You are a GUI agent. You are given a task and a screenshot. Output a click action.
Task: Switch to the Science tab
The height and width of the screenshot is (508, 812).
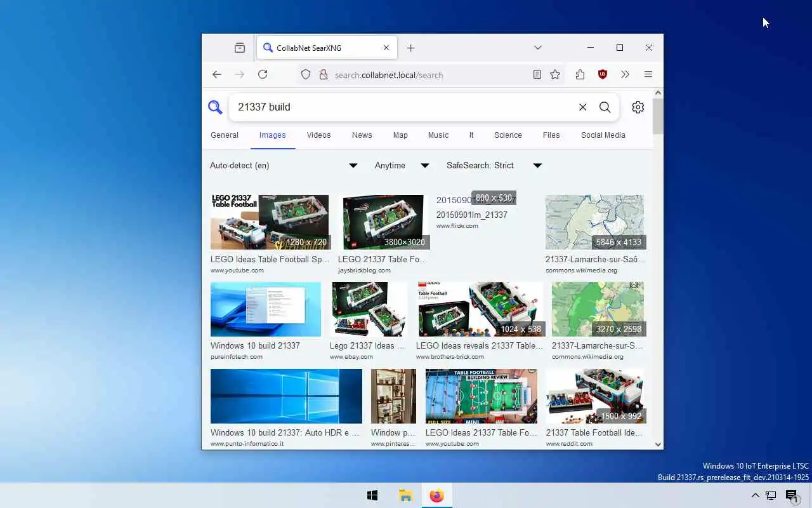coord(508,135)
